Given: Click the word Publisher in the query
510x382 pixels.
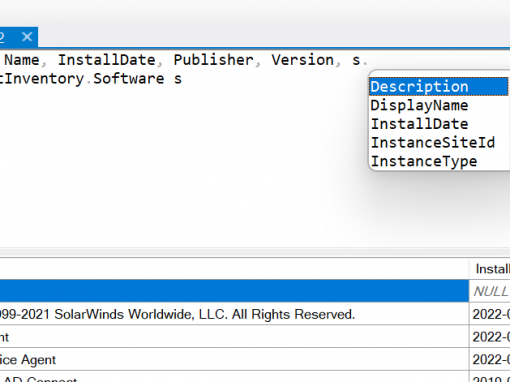Looking at the screenshot, I should (213, 60).
